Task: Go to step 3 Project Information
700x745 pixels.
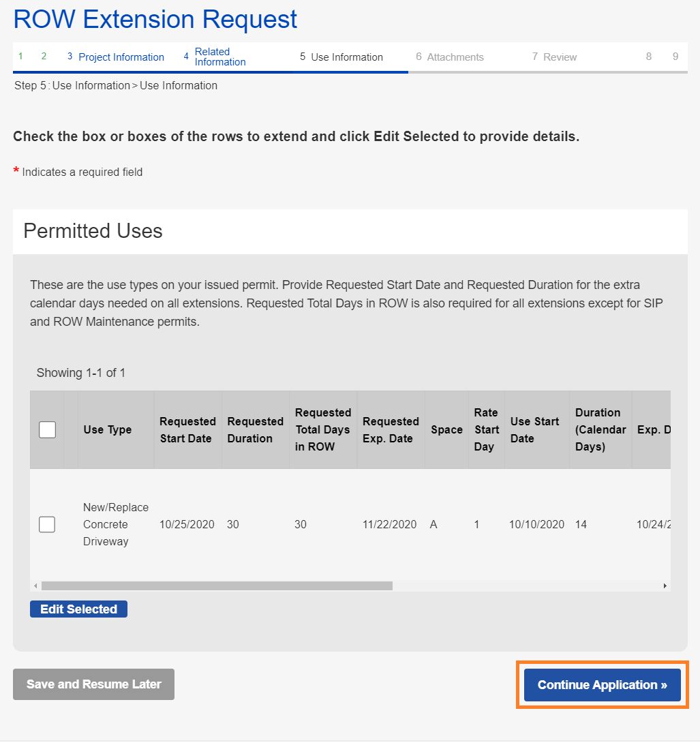Action: click(115, 57)
